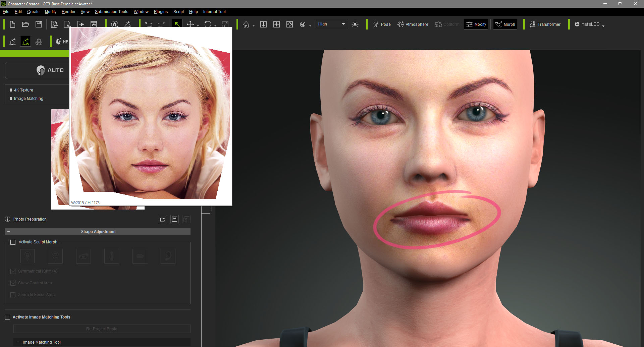Toggle Show Control Area checkbox

pyautogui.click(x=13, y=283)
